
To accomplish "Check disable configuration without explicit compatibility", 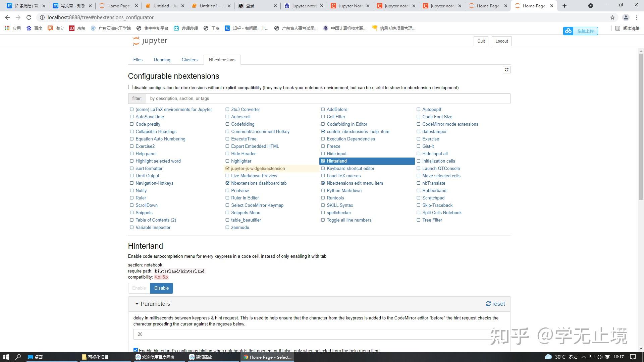I will [x=130, y=87].
